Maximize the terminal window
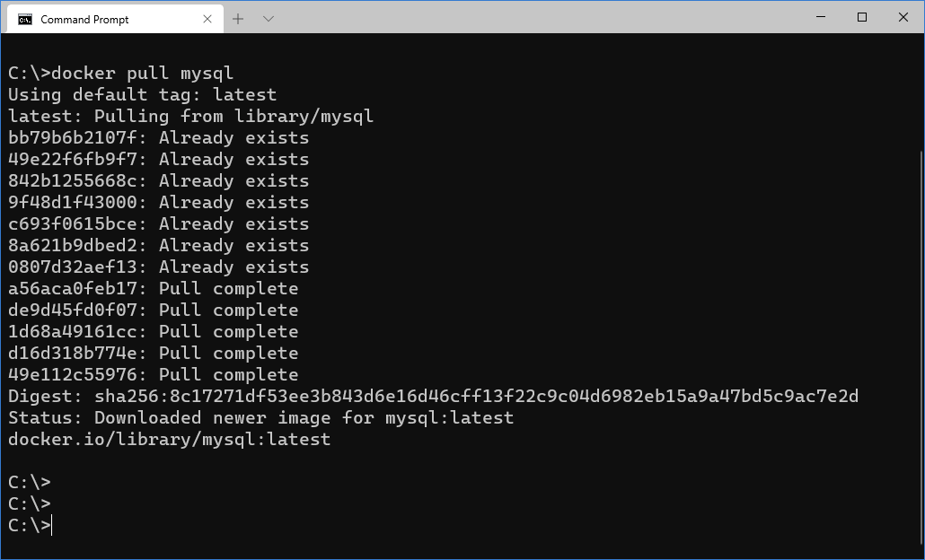 862,17
